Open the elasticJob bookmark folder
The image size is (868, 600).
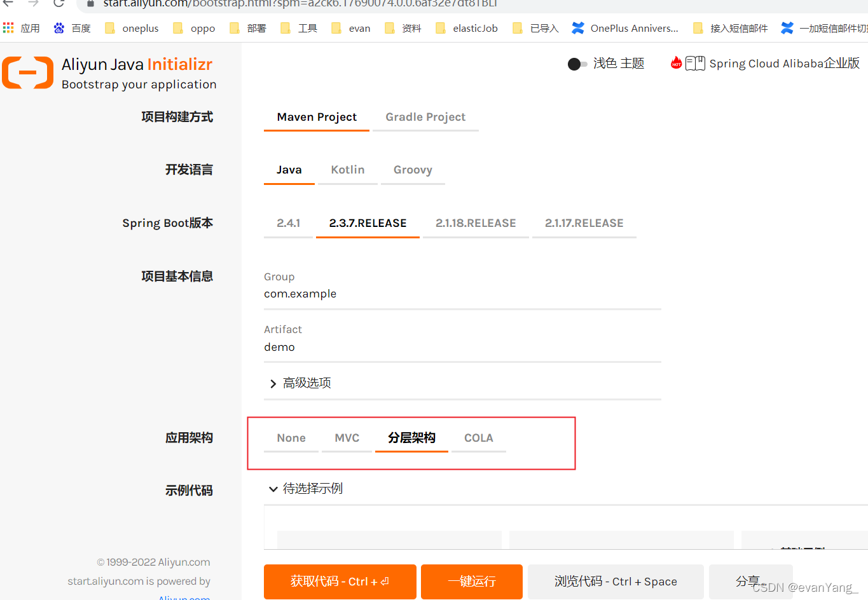tap(467, 28)
